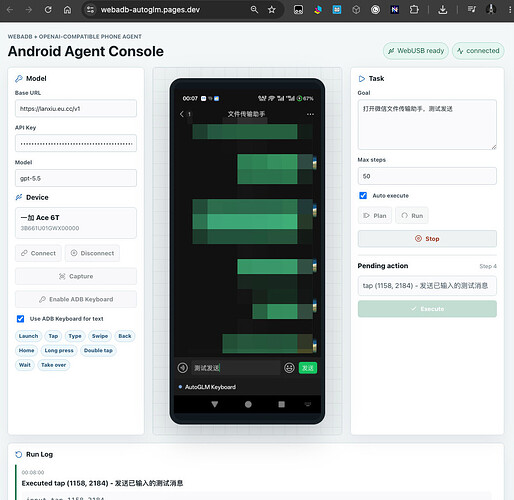Click the Run button
514x500 pixels.
point(412,216)
